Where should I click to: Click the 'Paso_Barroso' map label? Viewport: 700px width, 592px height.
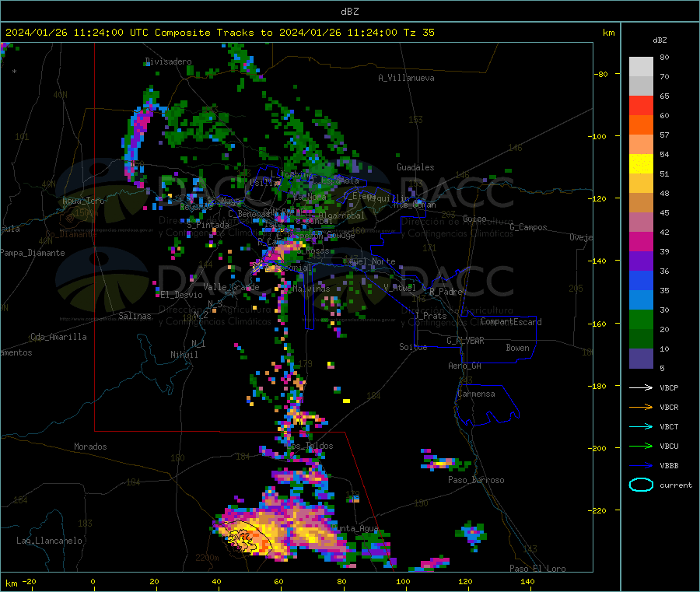[x=476, y=480]
